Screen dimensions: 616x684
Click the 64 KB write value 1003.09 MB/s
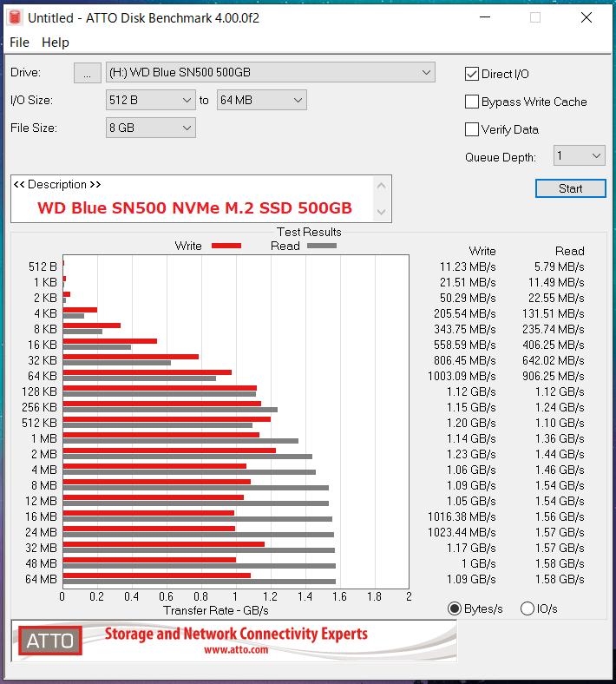tap(462, 376)
